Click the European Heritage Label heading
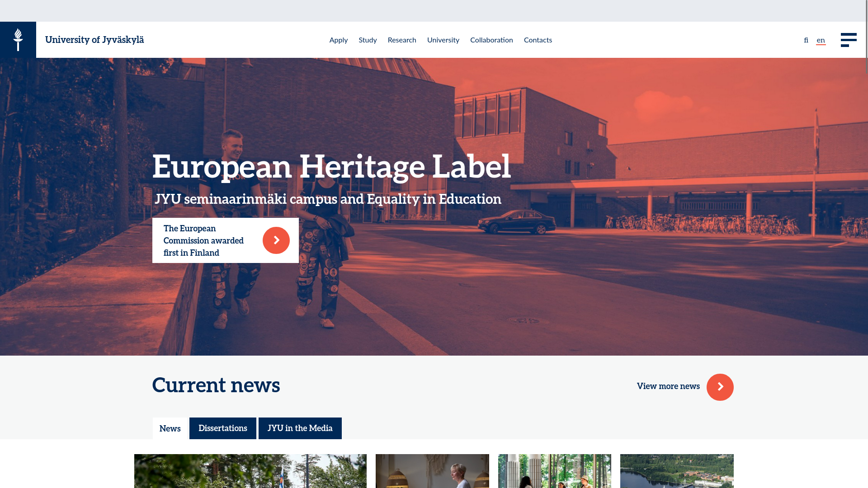 pyautogui.click(x=331, y=167)
